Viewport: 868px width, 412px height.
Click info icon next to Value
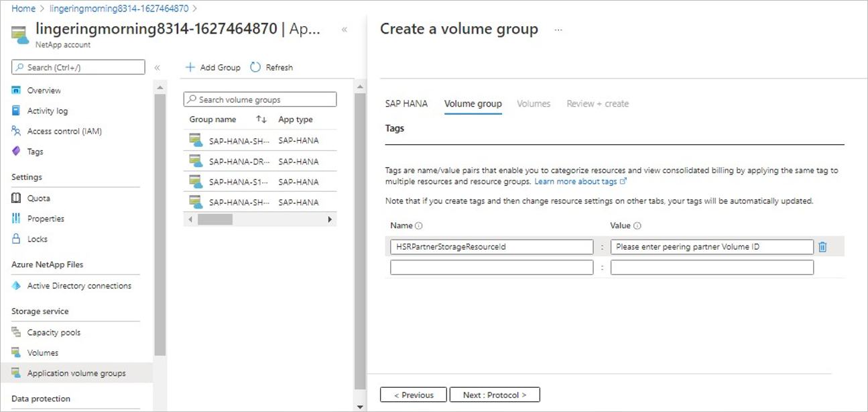(637, 226)
